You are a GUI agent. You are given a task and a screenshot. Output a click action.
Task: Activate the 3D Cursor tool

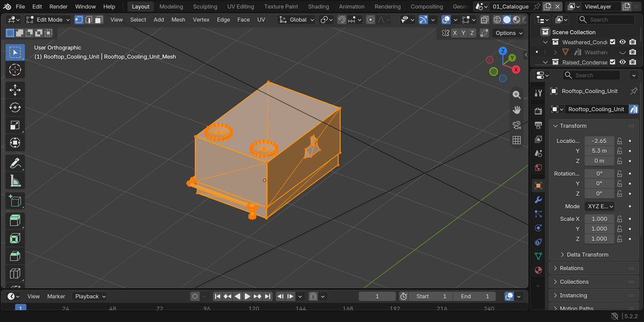(x=15, y=70)
